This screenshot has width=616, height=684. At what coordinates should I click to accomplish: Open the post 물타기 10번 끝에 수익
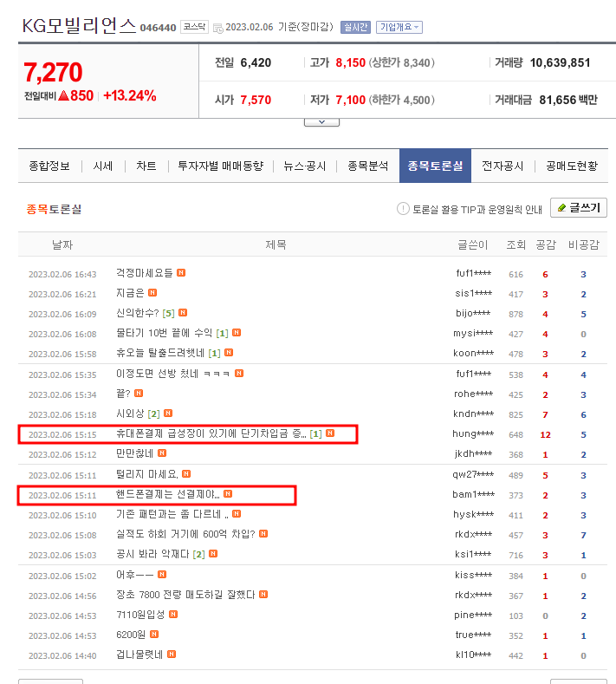coord(164,333)
